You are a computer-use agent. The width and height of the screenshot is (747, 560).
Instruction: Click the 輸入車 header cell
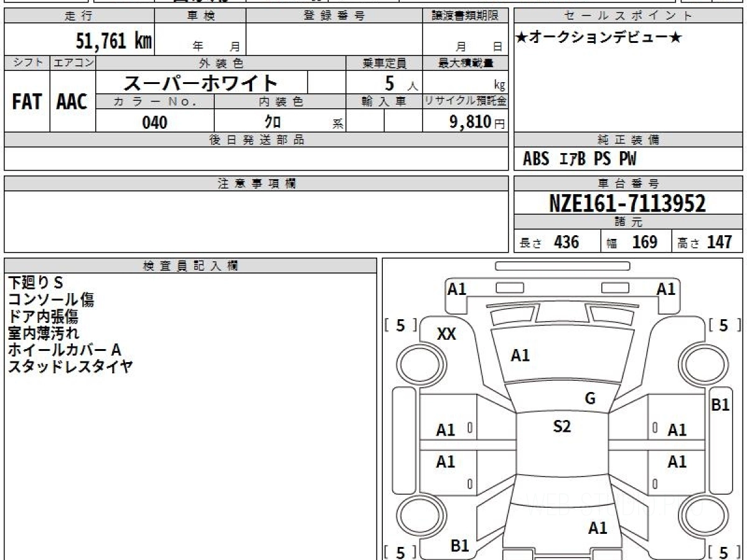click(x=384, y=101)
